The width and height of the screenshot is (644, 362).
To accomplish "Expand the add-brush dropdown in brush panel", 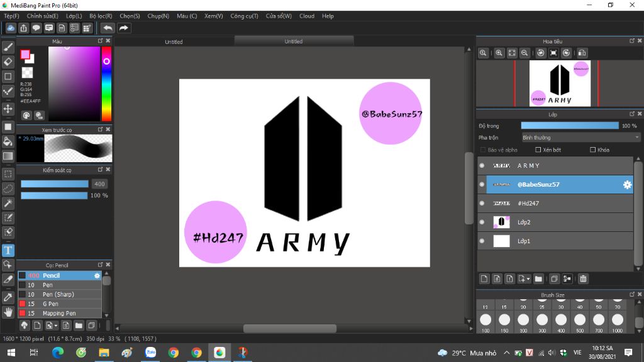I will (x=56, y=326).
